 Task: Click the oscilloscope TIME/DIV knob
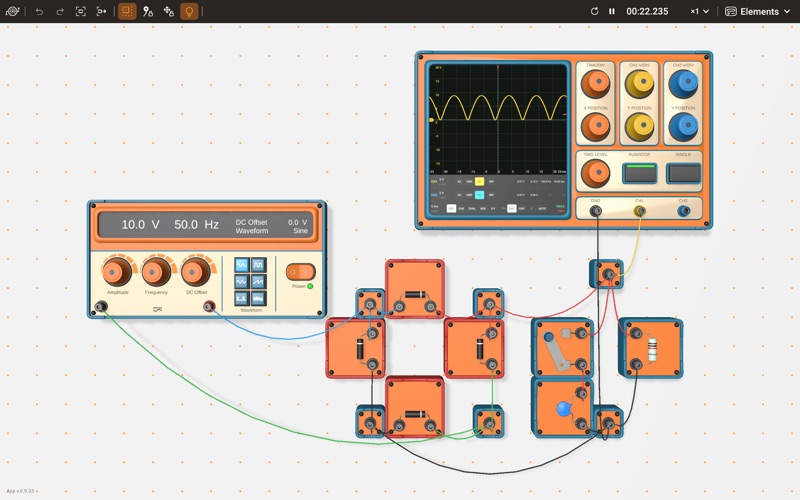tap(595, 83)
